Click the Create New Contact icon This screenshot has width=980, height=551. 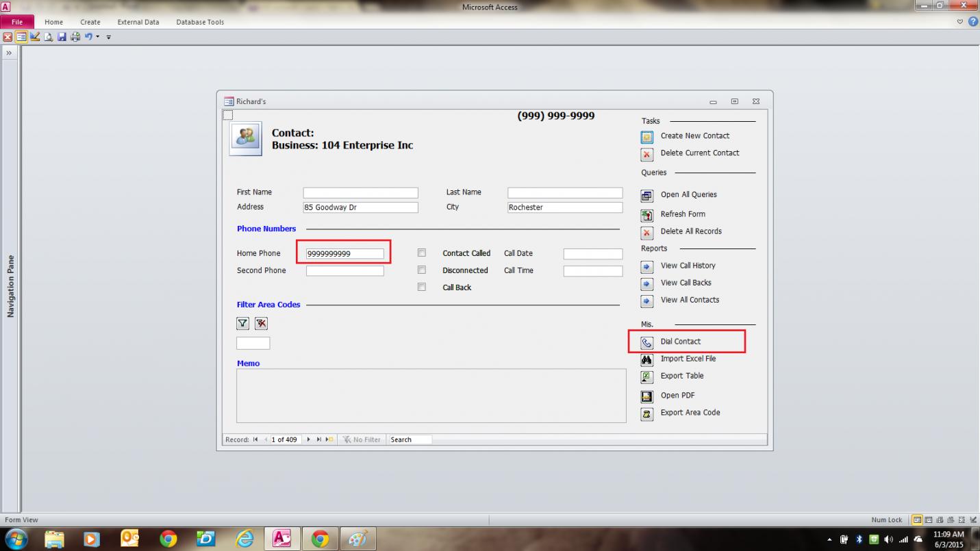tap(647, 137)
